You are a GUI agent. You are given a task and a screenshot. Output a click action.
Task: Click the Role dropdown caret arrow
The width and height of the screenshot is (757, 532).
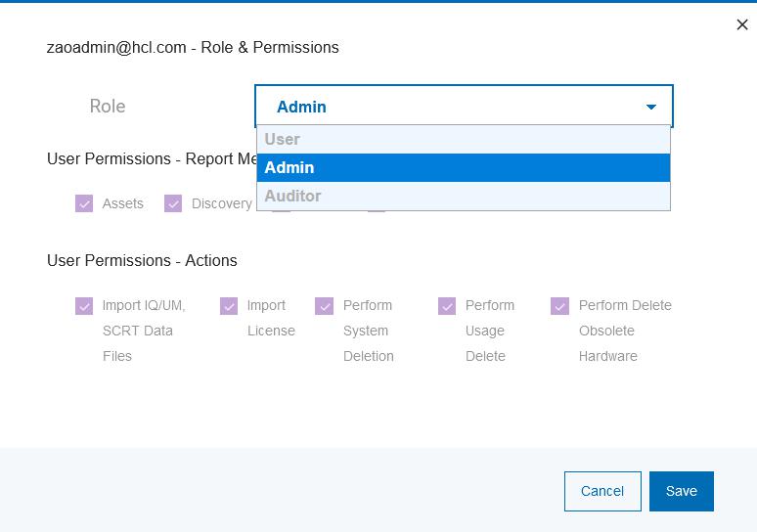pyautogui.click(x=651, y=107)
